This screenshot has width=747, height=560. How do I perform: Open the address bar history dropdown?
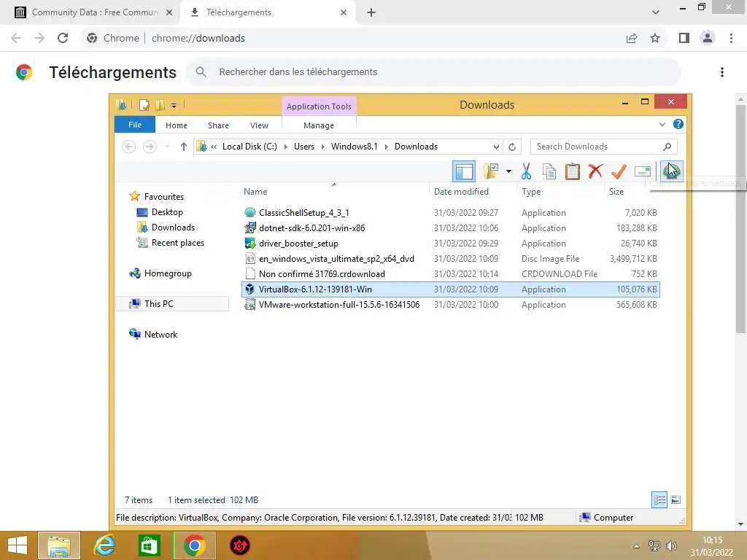click(496, 147)
